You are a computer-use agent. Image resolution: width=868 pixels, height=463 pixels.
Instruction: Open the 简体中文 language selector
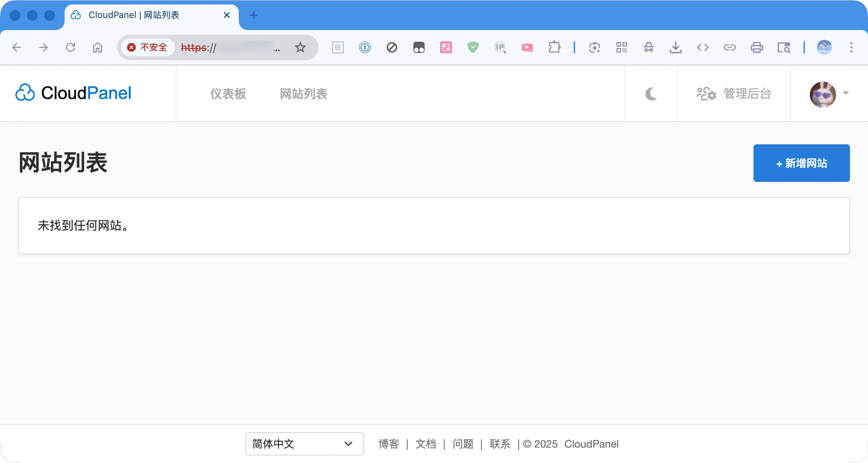click(x=304, y=444)
